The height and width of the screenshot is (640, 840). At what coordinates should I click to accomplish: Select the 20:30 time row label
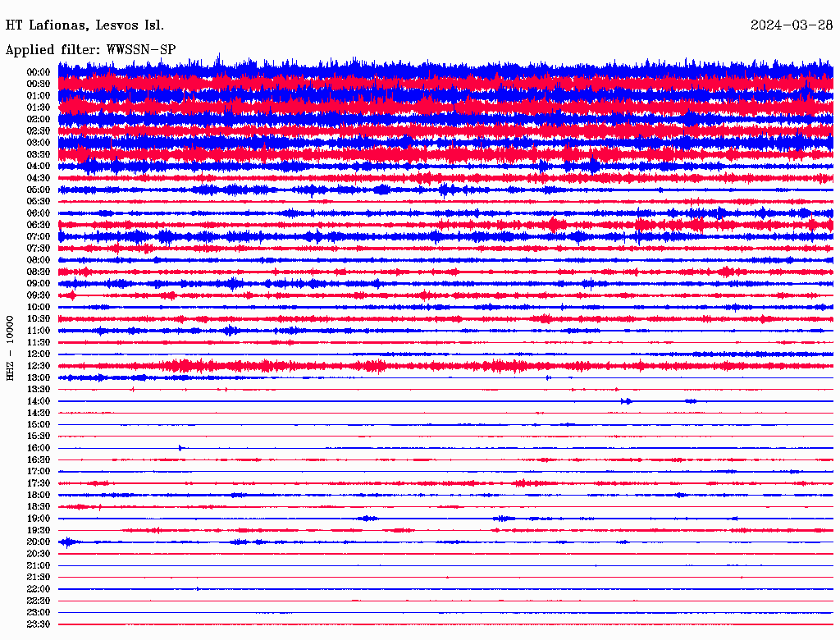(x=39, y=554)
